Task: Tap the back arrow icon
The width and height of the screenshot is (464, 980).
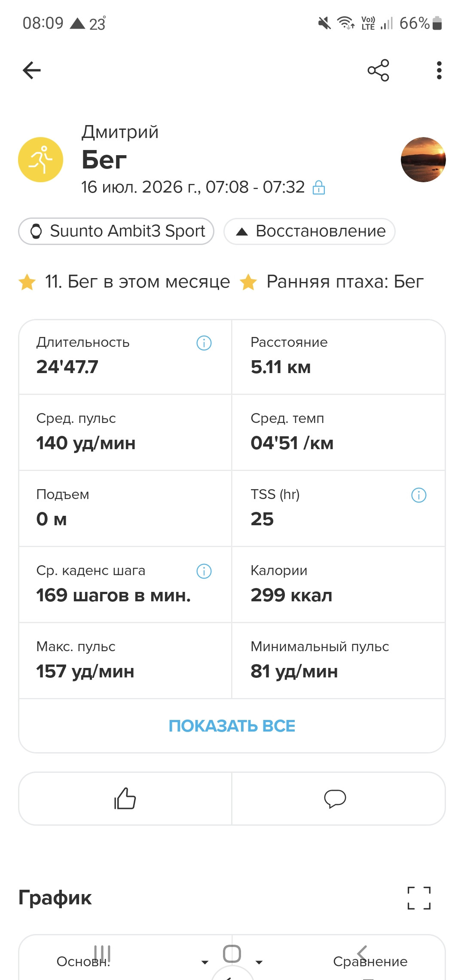Action: coord(32,70)
